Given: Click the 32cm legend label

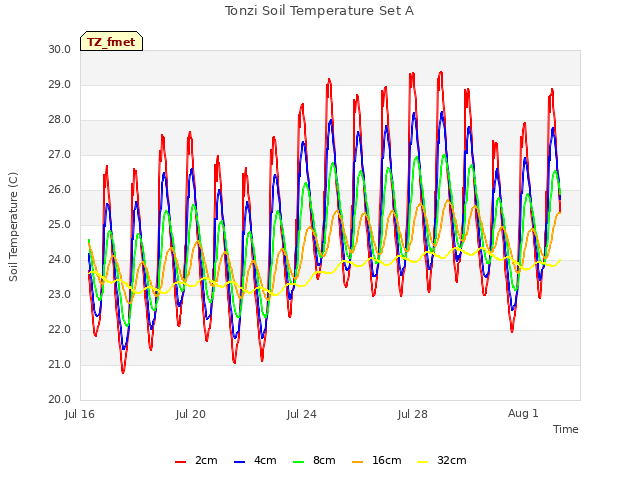Looking at the screenshot, I should click(x=452, y=460).
